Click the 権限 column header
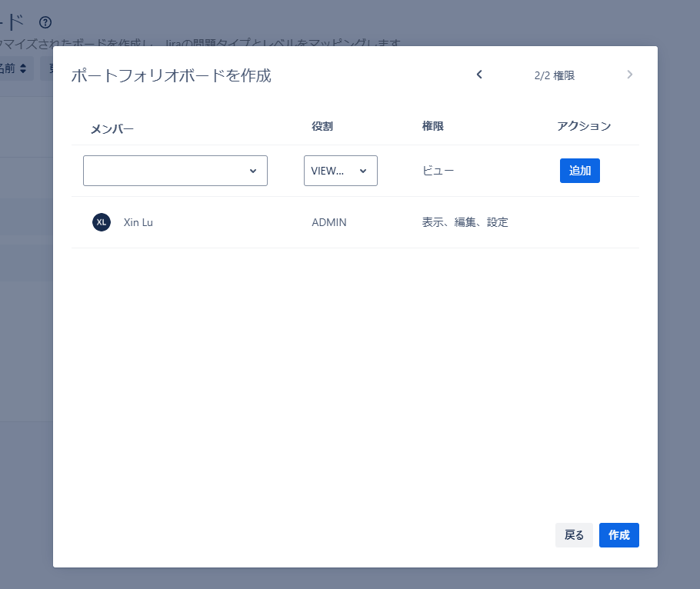Screen dimensions: 700x589 click(x=433, y=126)
